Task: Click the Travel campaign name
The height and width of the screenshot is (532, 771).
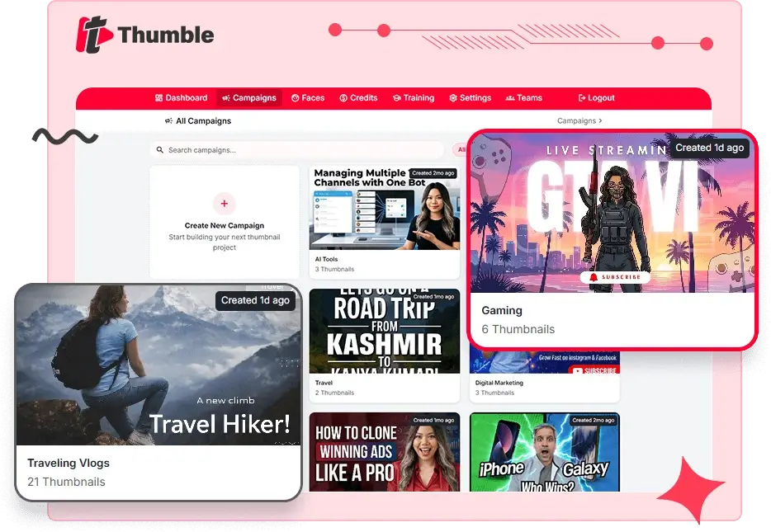Action: [x=324, y=383]
